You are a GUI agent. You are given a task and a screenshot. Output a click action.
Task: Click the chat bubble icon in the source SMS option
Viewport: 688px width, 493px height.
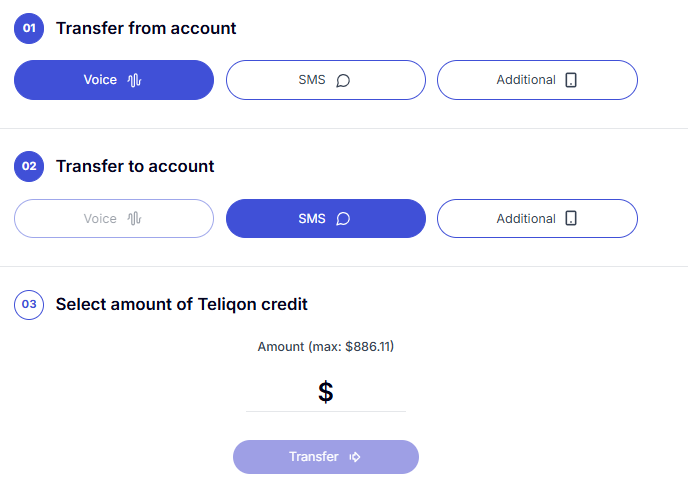point(343,80)
